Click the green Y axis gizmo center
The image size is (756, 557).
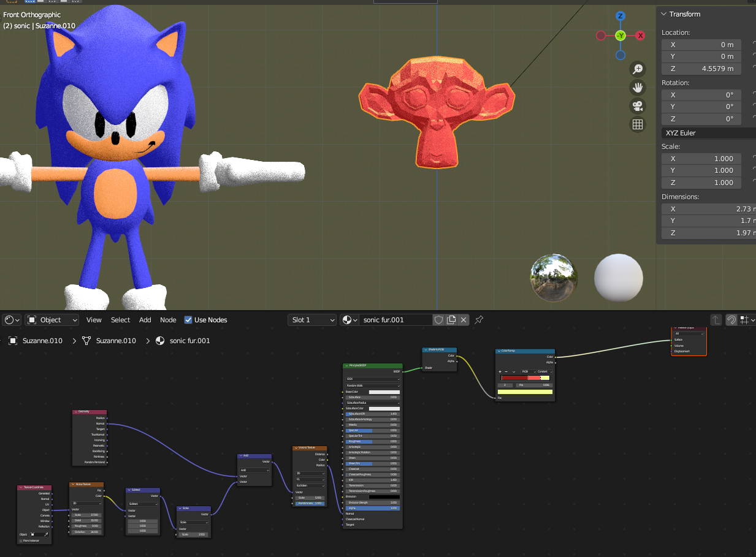point(620,36)
